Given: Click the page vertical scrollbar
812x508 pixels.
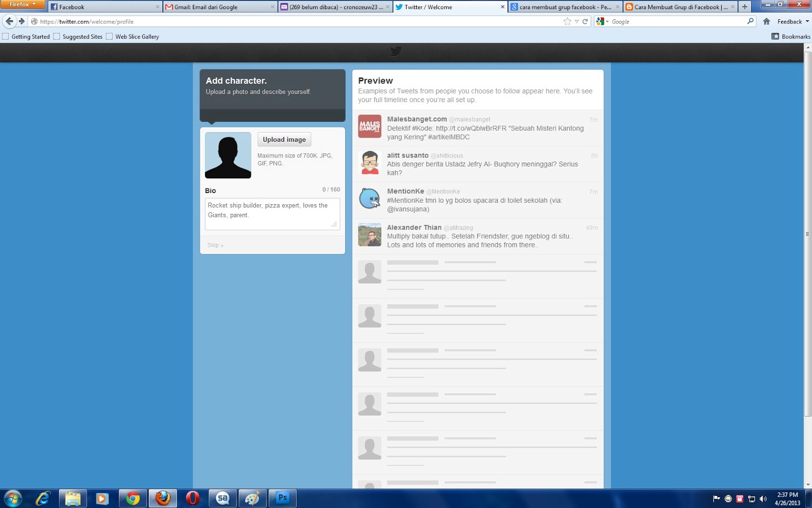Looking at the screenshot, I should click(x=808, y=234).
